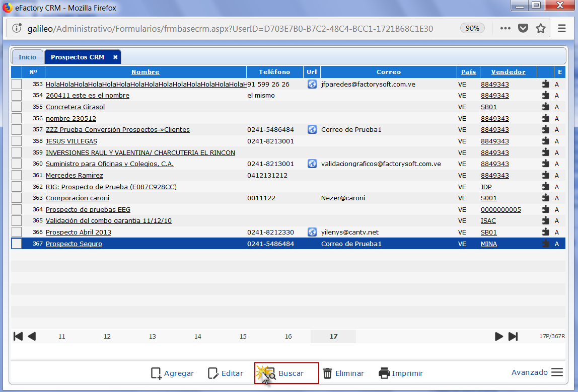The height and width of the screenshot is (392, 578).
Task: Check the box for row 354
Action: click(x=17, y=96)
